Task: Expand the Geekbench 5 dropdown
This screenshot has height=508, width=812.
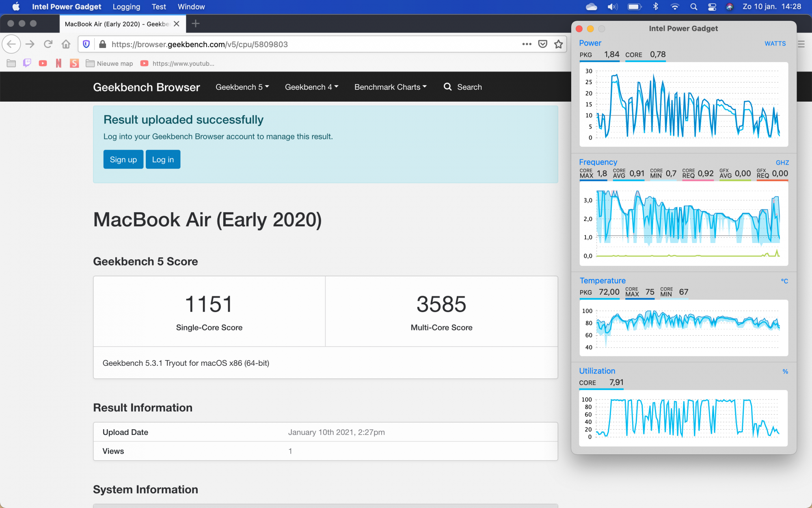Action: point(242,87)
